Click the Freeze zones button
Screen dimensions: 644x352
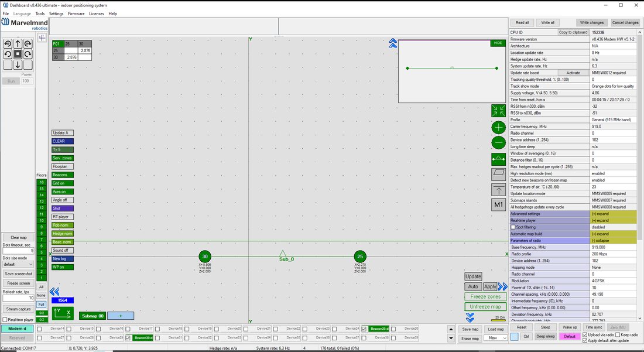tap(485, 296)
